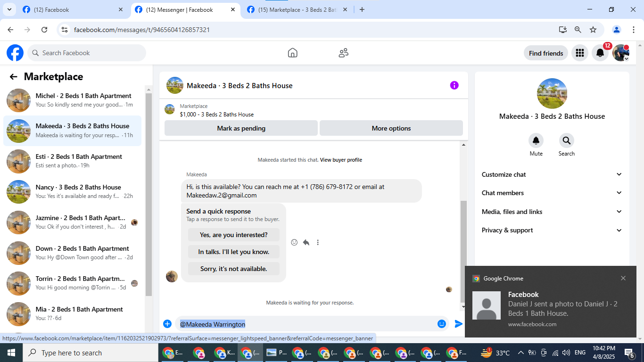Open Windows Start menu
644x362 pixels.
tap(11, 353)
